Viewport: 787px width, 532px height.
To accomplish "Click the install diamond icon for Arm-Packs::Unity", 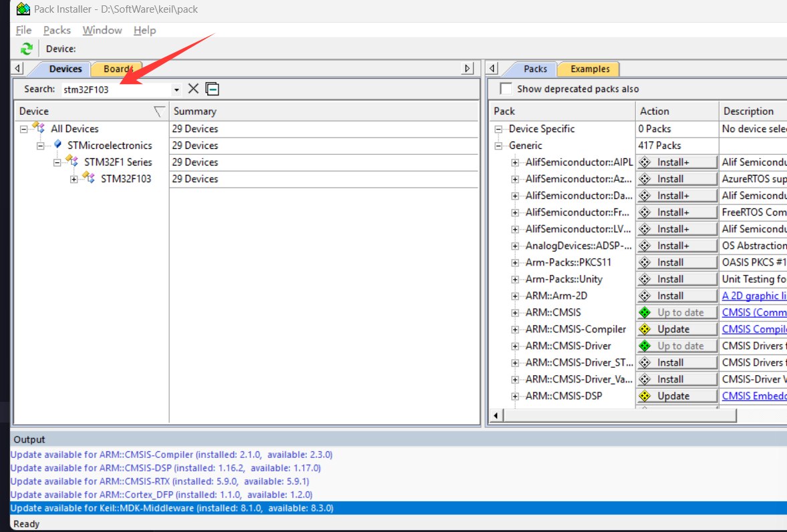I will 645,279.
